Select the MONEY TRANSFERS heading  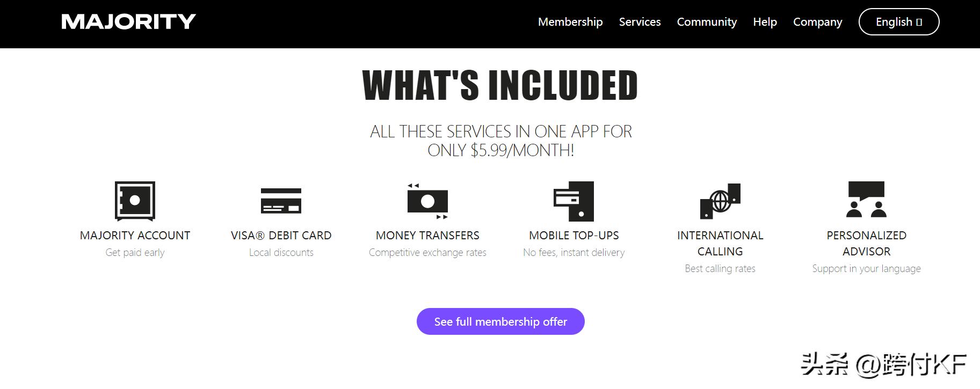coord(427,236)
